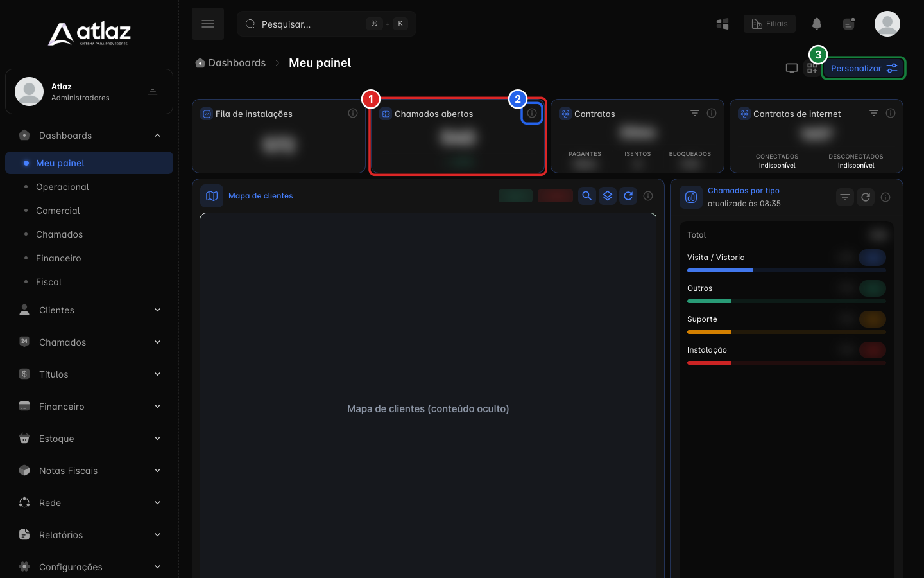Show info for Mapa de clientes
The image size is (924, 578).
[648, 196]
